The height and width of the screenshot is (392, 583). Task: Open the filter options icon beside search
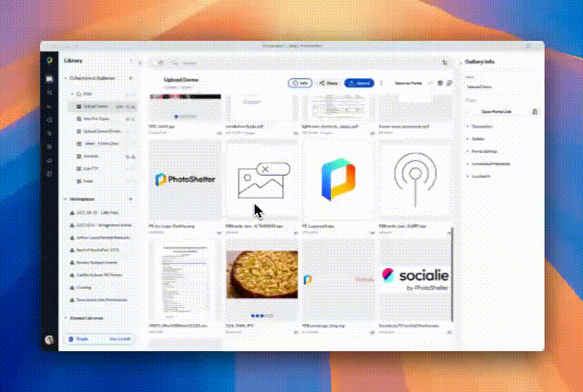[445, 63]
